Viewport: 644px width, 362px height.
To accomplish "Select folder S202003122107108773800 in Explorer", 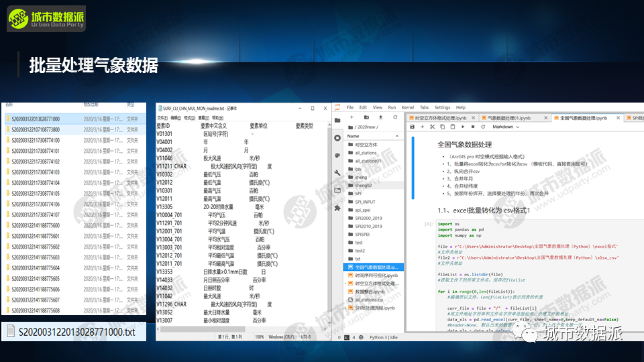I will point(74,129).
